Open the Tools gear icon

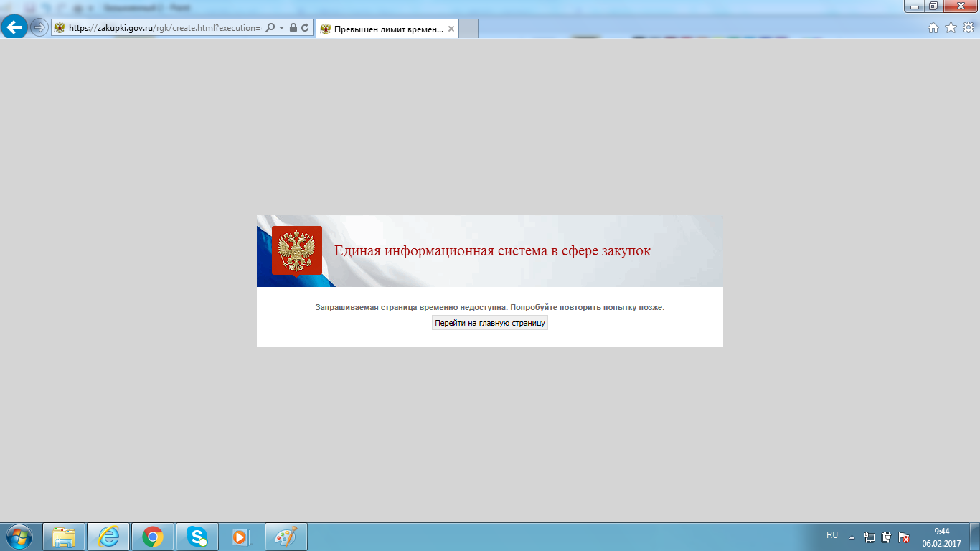(968, 28)
